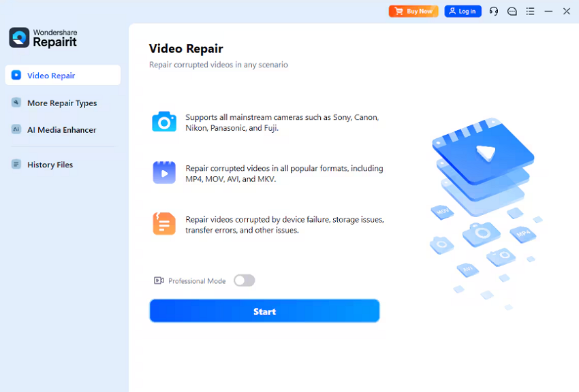Viewport: 579px width, 392px height.
Task: Enable Professional Mode toggle
Action: (244, 280)
